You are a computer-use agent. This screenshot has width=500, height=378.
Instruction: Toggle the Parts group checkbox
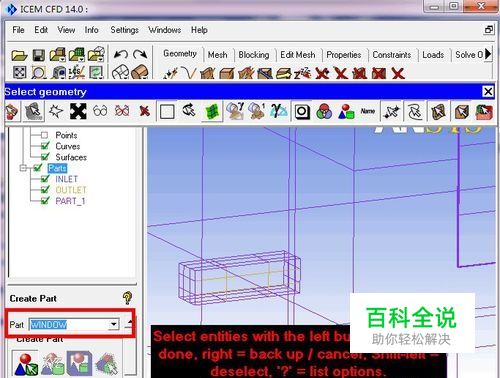coord(38,168)
